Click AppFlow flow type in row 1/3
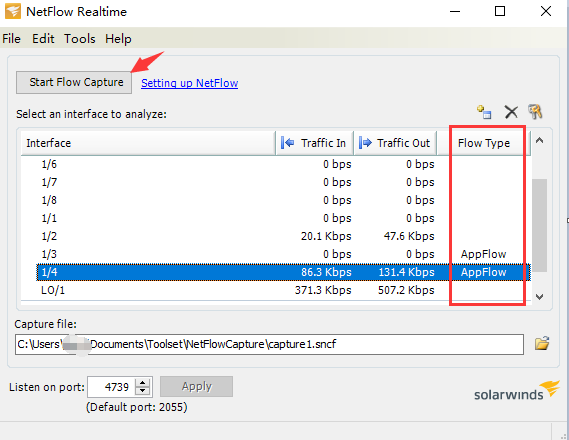 point(483,254)
